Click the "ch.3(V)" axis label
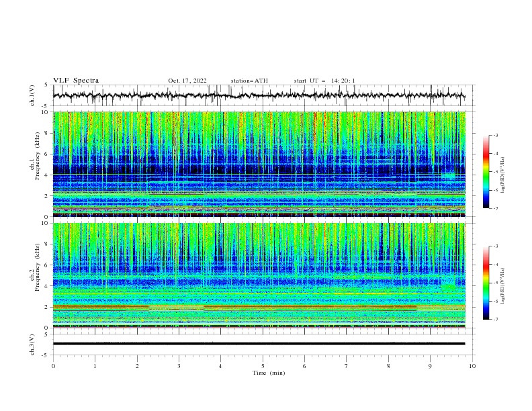The image size is (532, 411). pyautogui.click(x=32, y=345)
